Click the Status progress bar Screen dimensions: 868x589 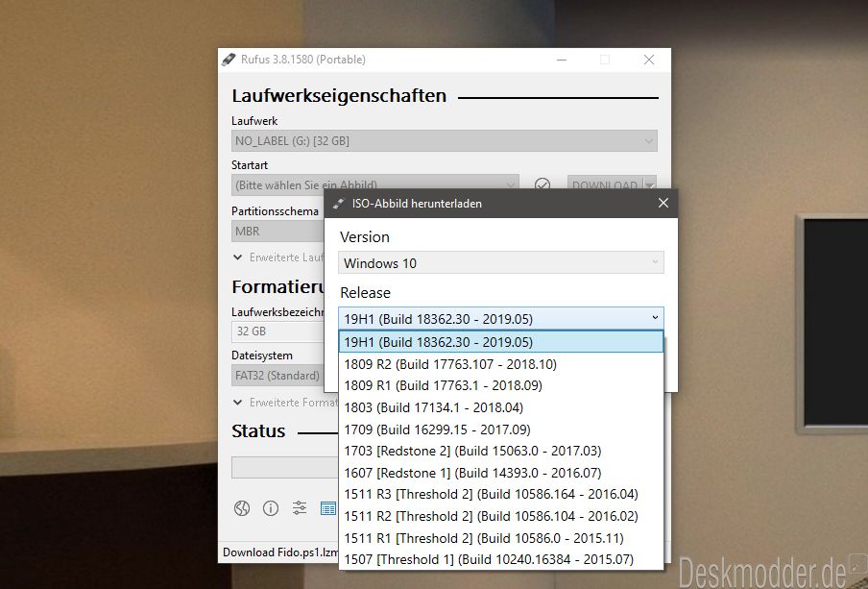tap(285, 468)
